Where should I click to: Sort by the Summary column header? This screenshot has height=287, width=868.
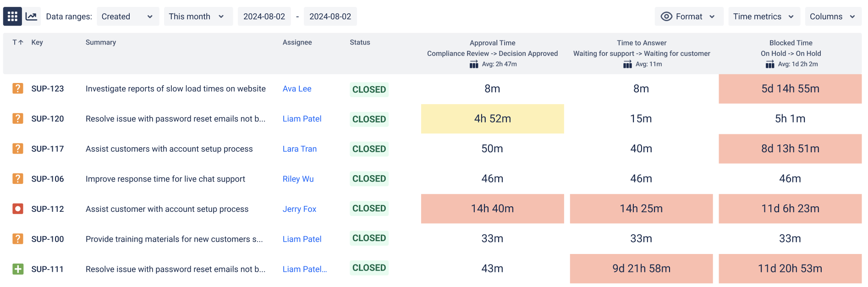click(101, 42)
